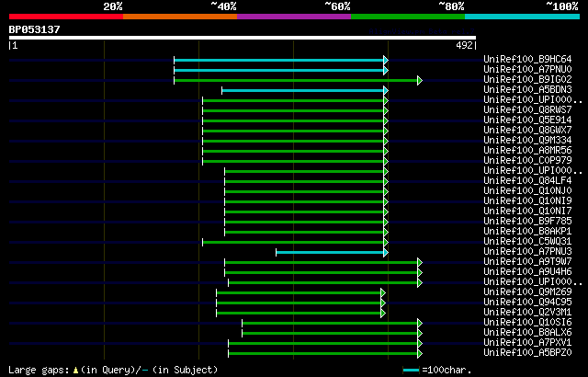Click the orange ~40% legend segment

(x=180, y=17)
